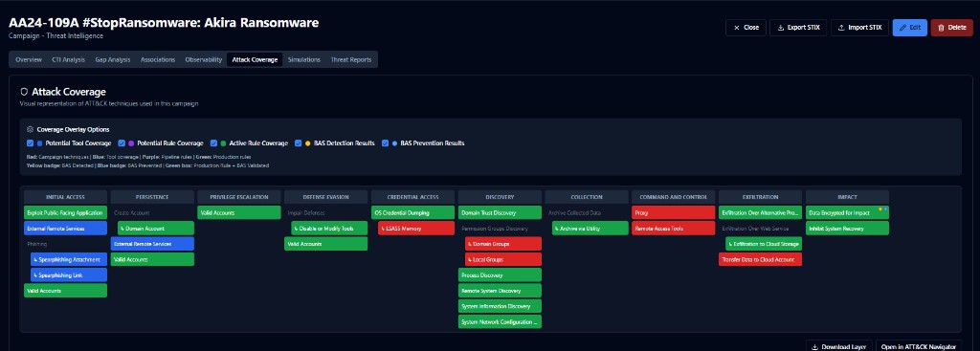The width and height of the screenshot is (980, 351).
Task: Select the Data Encrypted for Impact technique
Action: tap(848, 213)
